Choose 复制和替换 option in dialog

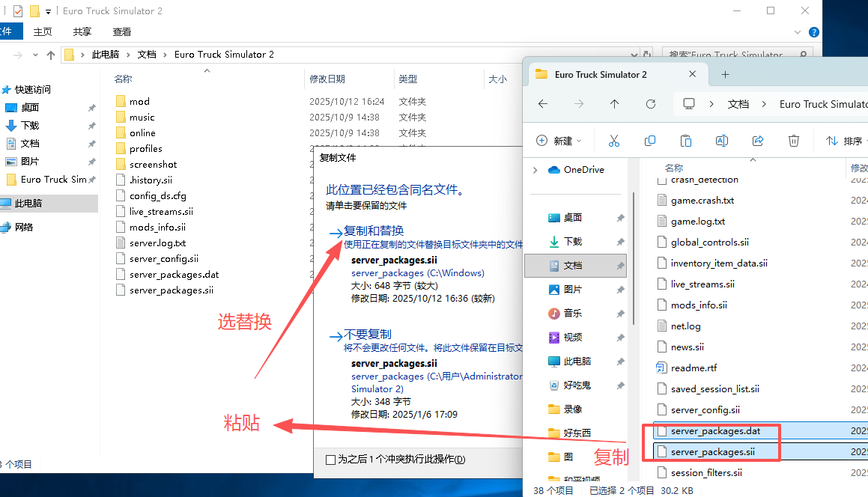[x=373, y=231]
